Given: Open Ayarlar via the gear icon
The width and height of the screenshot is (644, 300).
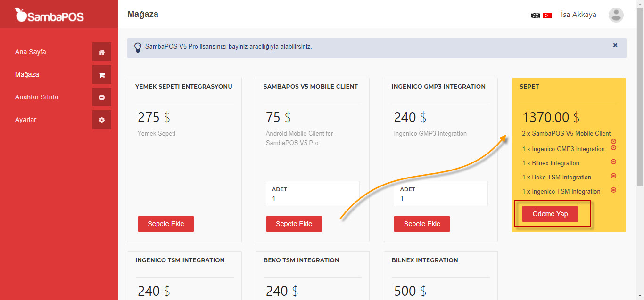Looking at the screenshot, I should pyautogui.click(x=102, y=120).
